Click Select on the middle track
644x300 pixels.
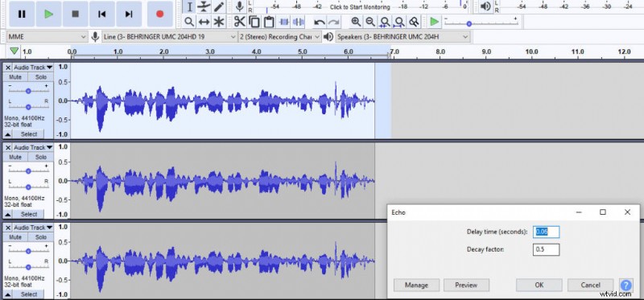(29, 214)
